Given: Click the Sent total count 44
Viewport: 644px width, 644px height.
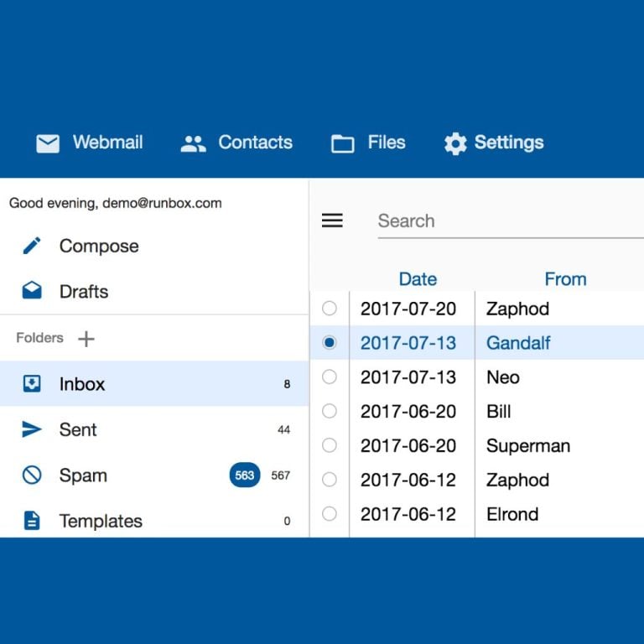Looking at the screenshot, I should (283, 429).
